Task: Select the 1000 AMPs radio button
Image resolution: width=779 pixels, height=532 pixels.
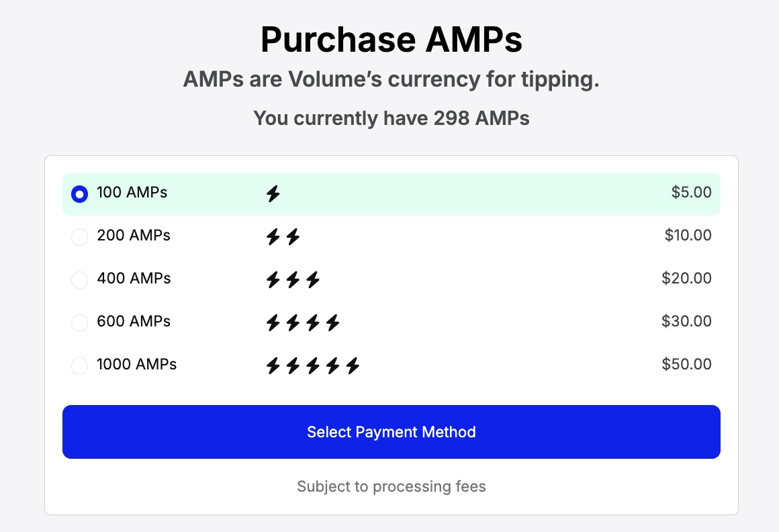Action: 79,366
